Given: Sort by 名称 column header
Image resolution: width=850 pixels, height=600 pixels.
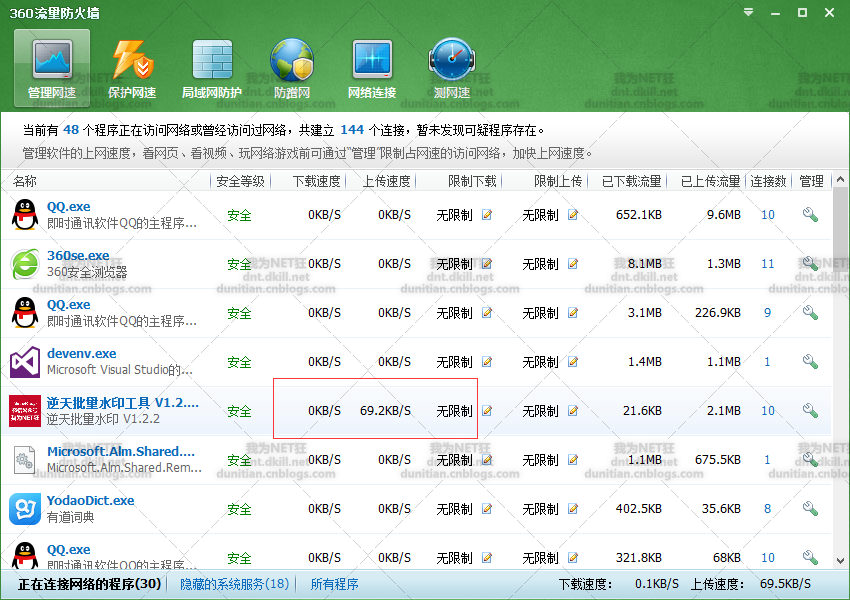Looking at the screenshot, I should [25, 181].
